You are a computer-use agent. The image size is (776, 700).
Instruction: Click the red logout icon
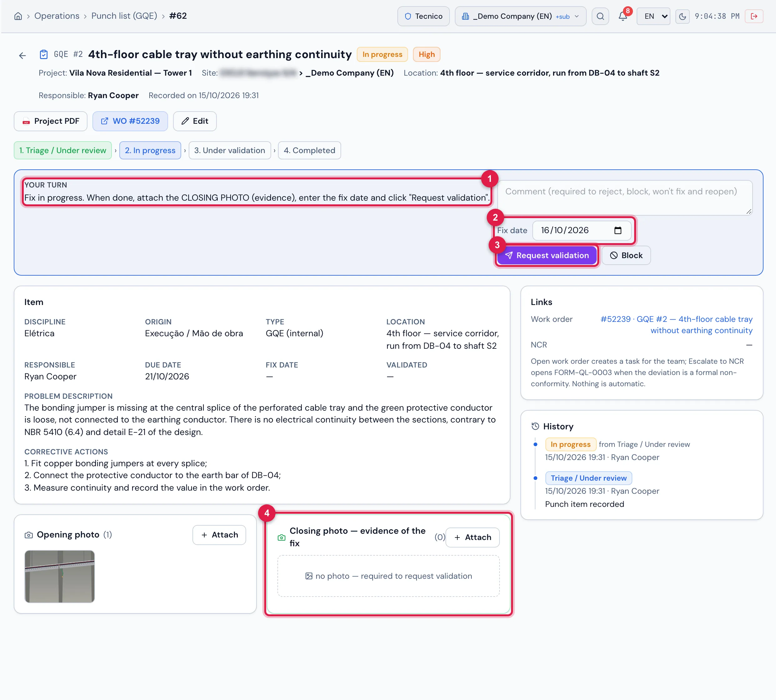(x=754, y=16)
